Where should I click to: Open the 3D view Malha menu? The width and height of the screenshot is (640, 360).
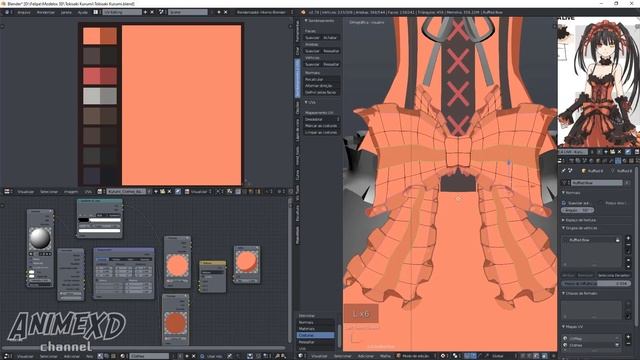pyautogui.click(x=385, y=356)
